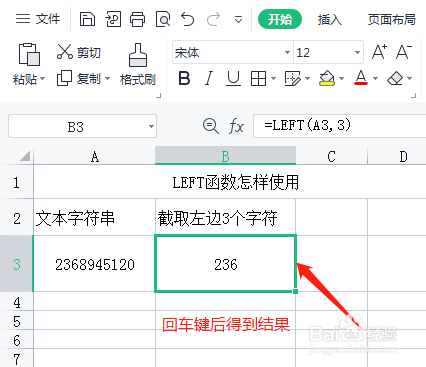Image resolution: width=426 pixels, height=367 pixels.
Task: Apply red font color A
Action: 361,78
